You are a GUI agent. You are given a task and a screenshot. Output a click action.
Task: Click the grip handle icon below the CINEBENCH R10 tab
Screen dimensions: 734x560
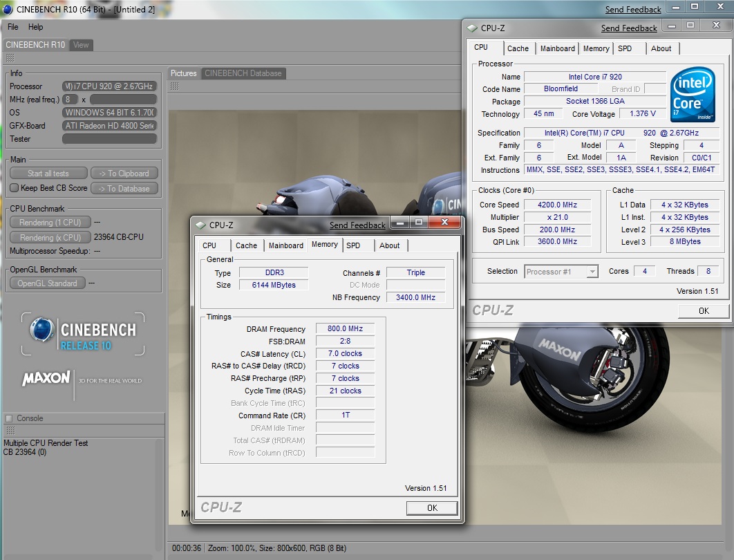10,58
